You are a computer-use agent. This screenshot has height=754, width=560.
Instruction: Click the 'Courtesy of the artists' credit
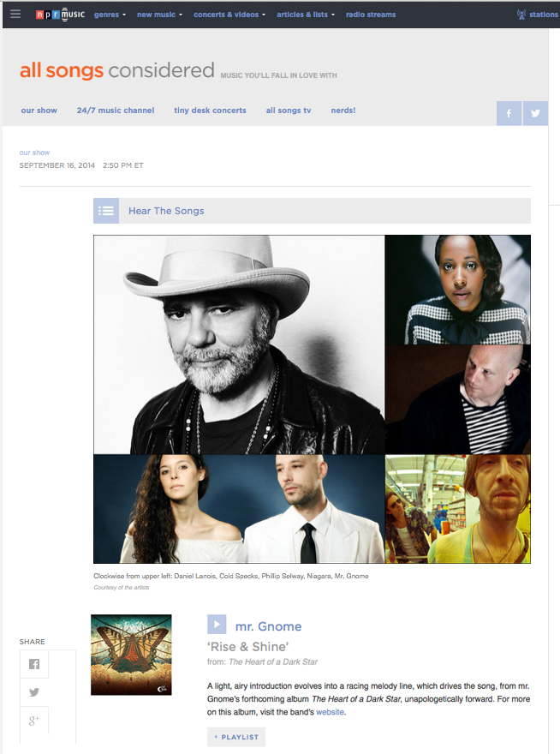click(121, 587)
